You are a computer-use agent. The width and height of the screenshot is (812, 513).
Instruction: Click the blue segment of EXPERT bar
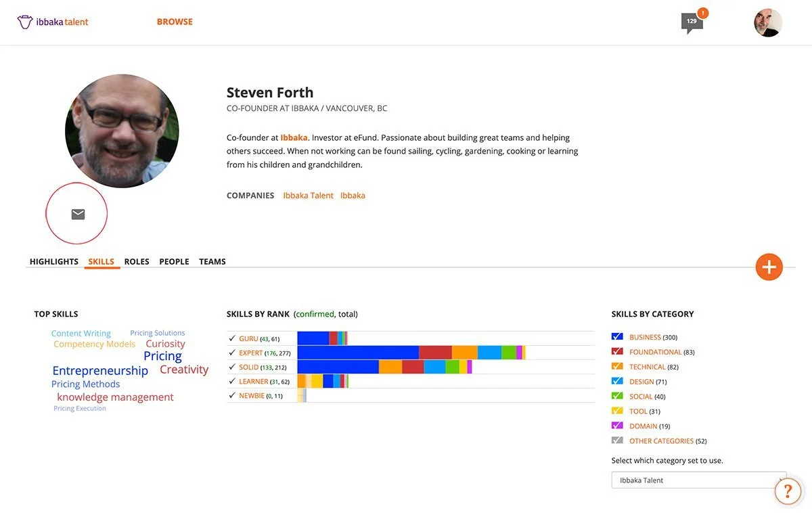click(x=358, y=353)
